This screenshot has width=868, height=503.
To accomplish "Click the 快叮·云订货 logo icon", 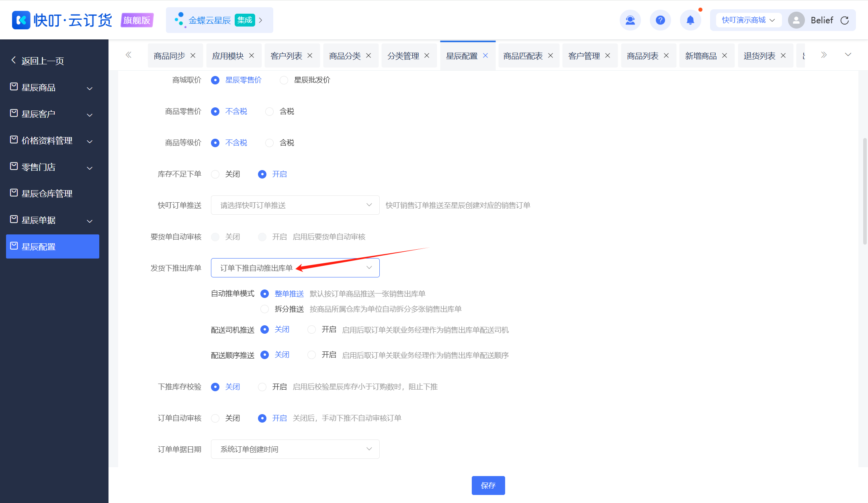I will (21, 20).
